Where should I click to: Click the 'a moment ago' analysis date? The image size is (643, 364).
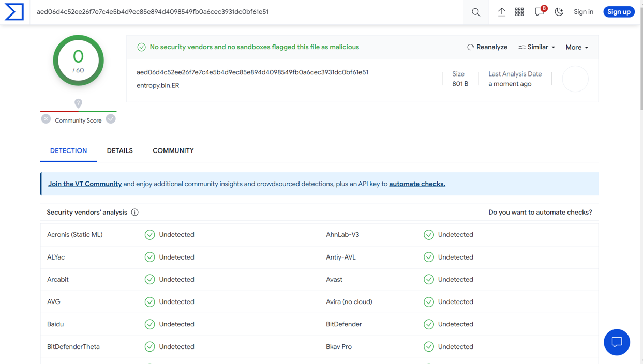(x=510, y=84)
